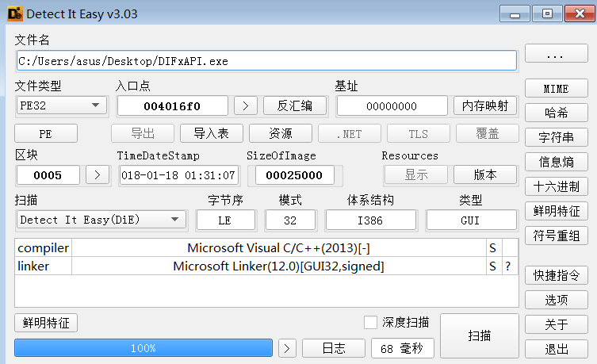Click the 100% scan progress bar
This screenshot has height=364, width=597.
144,348
